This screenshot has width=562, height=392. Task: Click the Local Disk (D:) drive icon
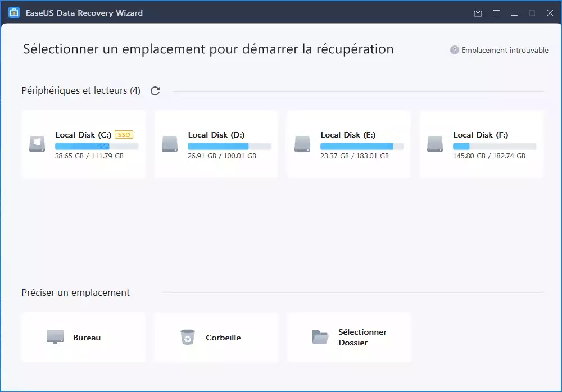(170, 144)
